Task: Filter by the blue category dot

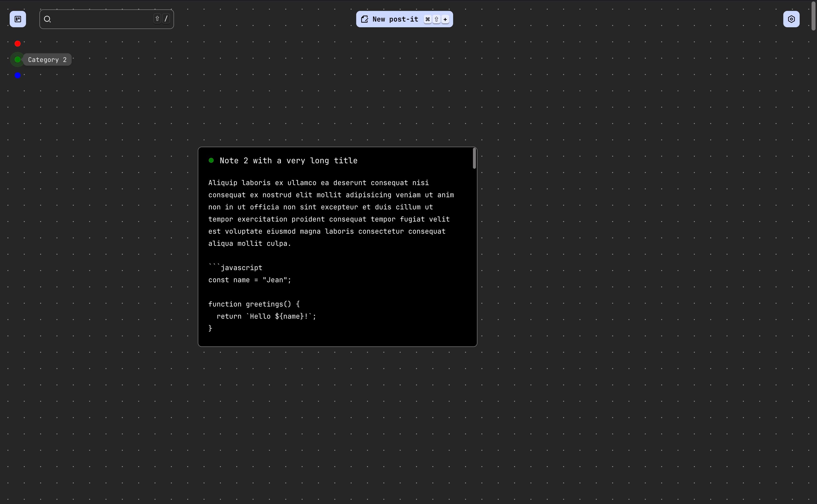Action: pos(18,75)
